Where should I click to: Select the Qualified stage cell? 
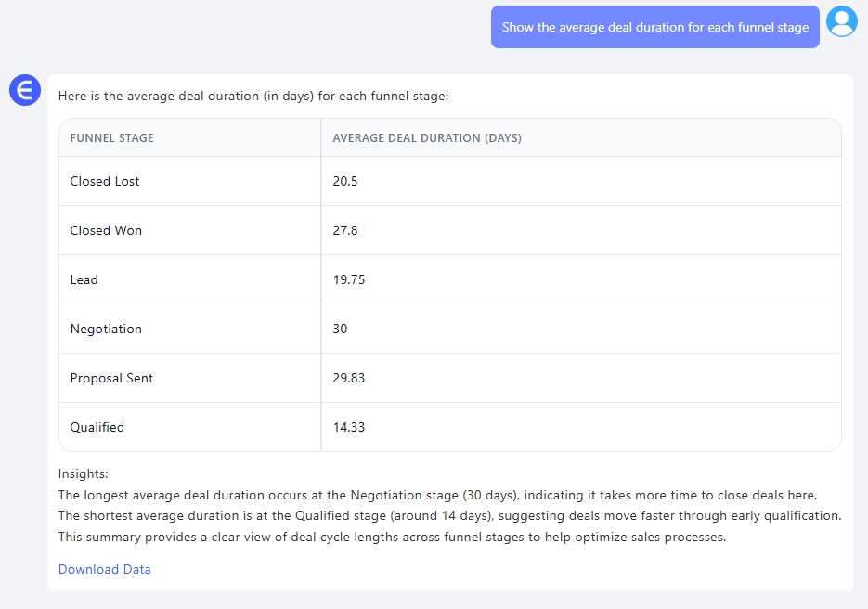[97, 428]
